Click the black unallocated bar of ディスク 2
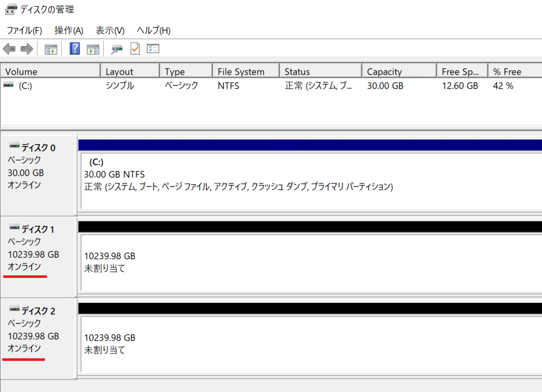Screen dimensions: 542x392 point(310,309)
